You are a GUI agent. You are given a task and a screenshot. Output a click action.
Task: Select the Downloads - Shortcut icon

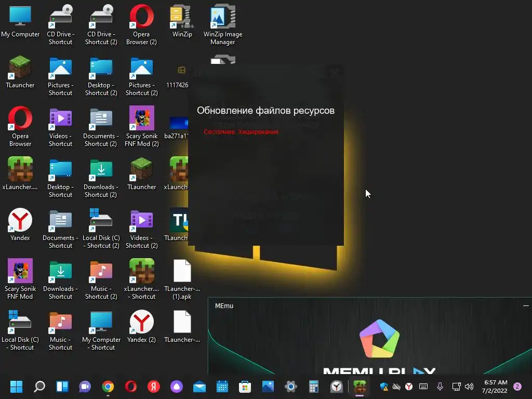tap(60, 279)
